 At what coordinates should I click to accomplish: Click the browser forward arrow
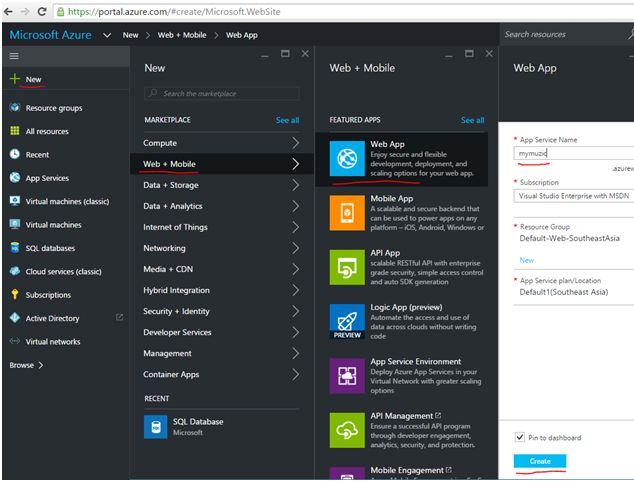coord(25,11)
